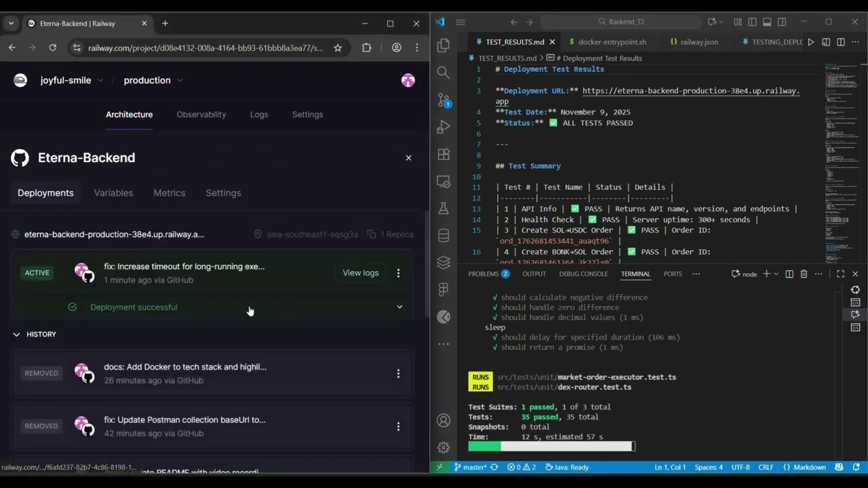Open Chrome tab search dropdown
This screenshot has height=488, width=868.
[x=11, y=23]
